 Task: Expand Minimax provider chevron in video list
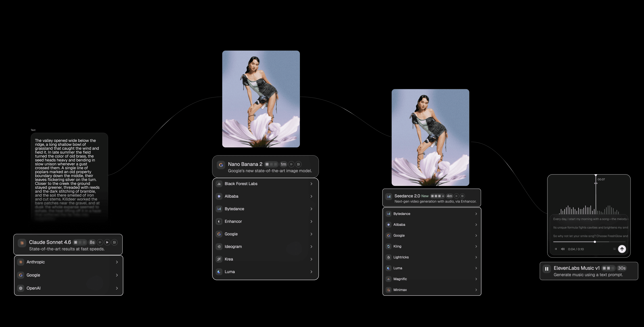(x=476, y=290)
